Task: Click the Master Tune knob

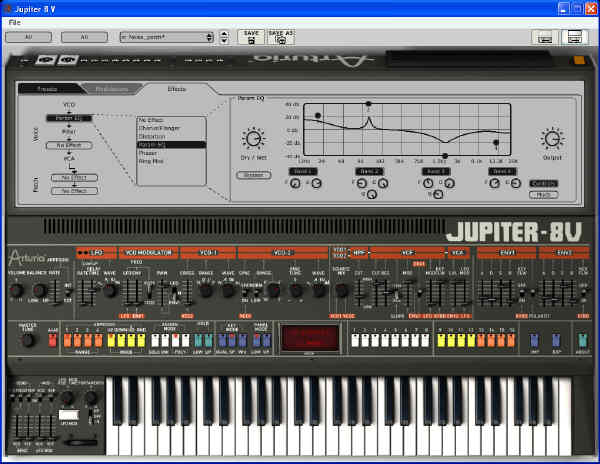Action: 28,339
